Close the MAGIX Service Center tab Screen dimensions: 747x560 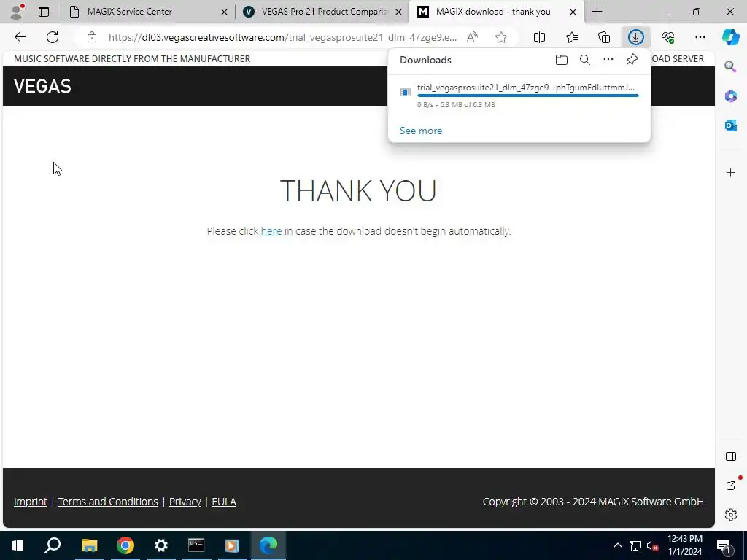(224, 12)
